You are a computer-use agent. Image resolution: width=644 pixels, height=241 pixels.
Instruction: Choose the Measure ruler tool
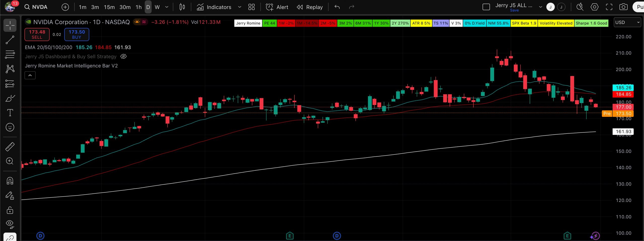pos(10,147)
